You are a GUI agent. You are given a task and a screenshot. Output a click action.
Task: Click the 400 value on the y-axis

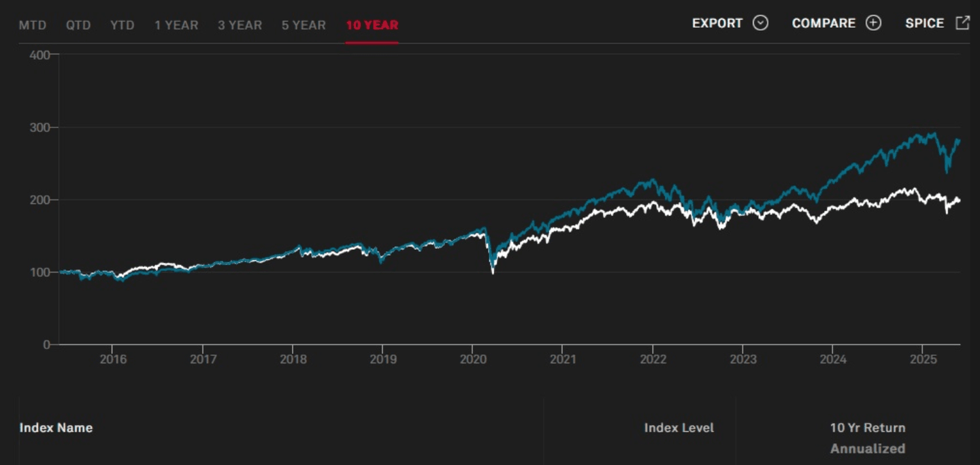pos(40,54)
